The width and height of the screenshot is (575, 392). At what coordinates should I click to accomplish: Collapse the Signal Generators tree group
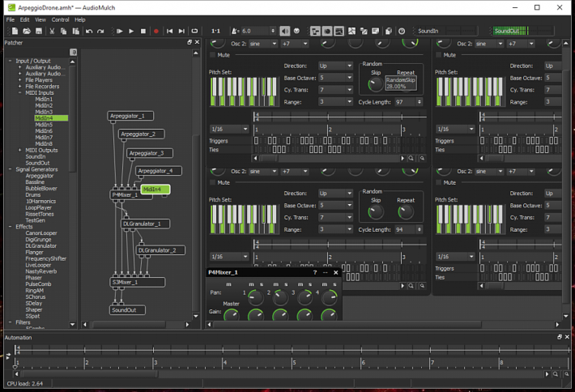click(10, 169)
